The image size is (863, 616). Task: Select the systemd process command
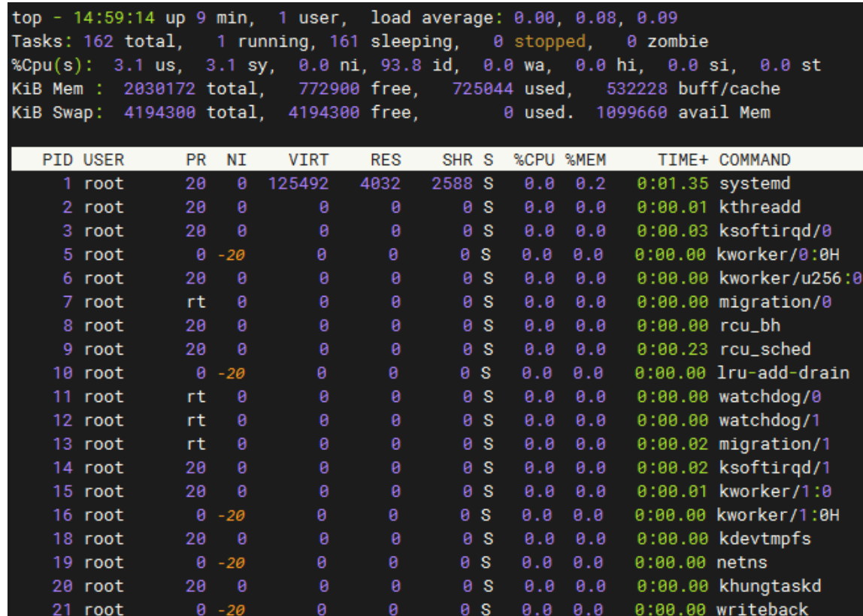click(755, 183)
